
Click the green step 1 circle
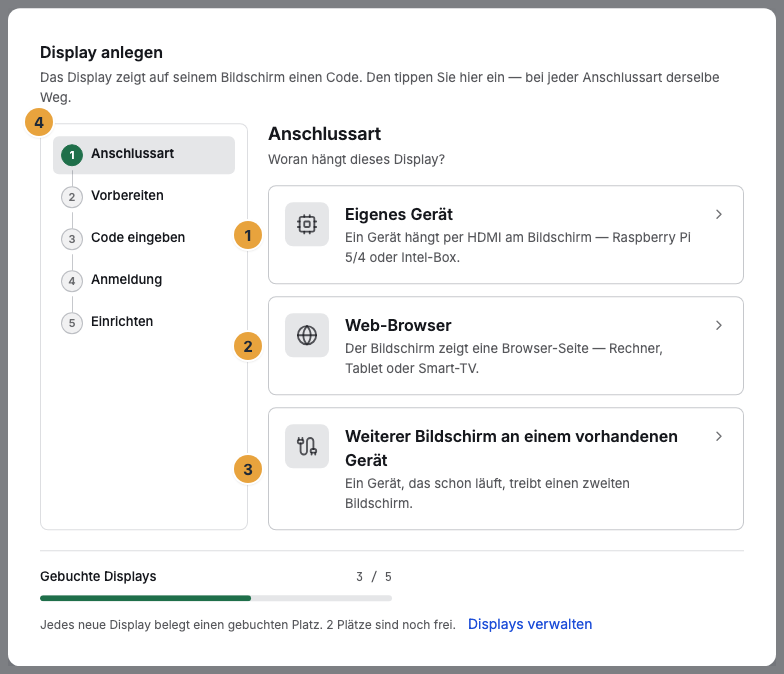[72, 155]
